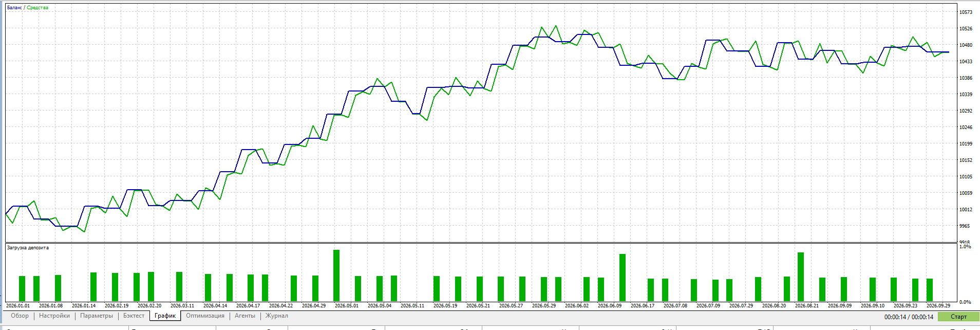This screenshot has width=980, height=330.
Task: Click the 10246 axis value
Action: [x=966, y=127]
